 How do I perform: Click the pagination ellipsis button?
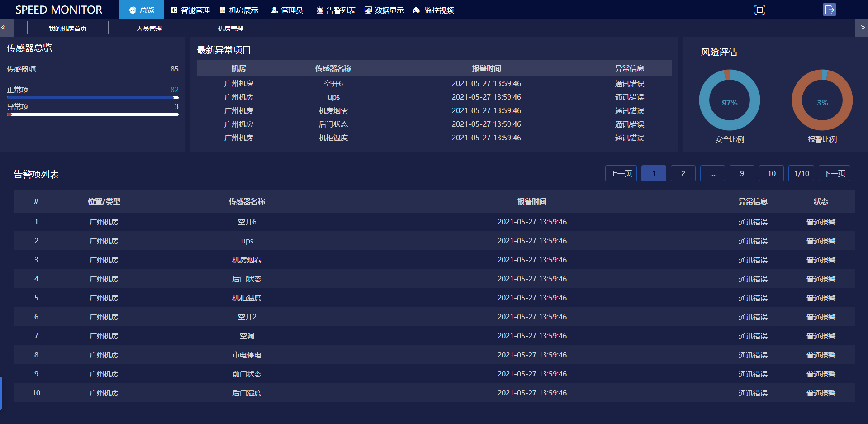[712, 173]
